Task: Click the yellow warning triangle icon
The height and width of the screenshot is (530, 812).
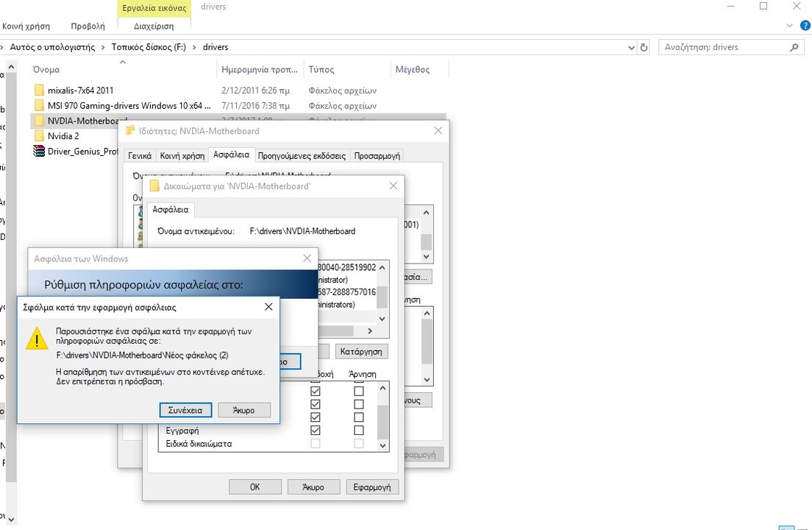Action: (x=37, y=339)
